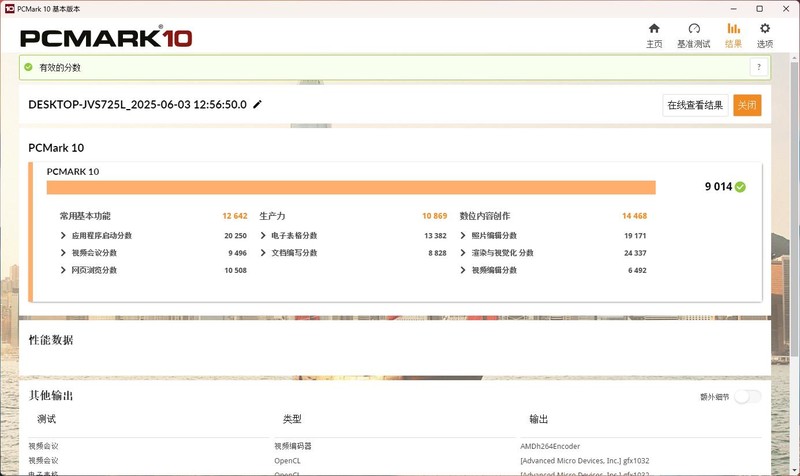This screenshot has width=800, height=476.
Task: Click the 生产力 heading
Action: pos(272,216)
